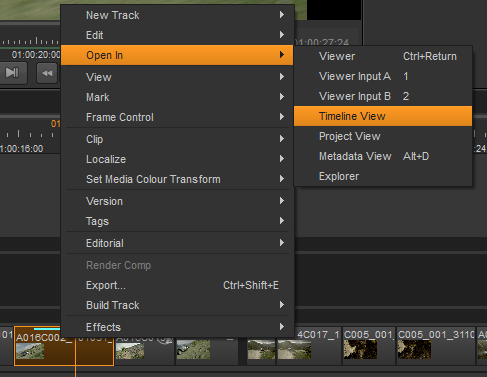Expand the Effects submenu arrow
Viewport: 487px width, 377px height.
(x=282, y=327)
